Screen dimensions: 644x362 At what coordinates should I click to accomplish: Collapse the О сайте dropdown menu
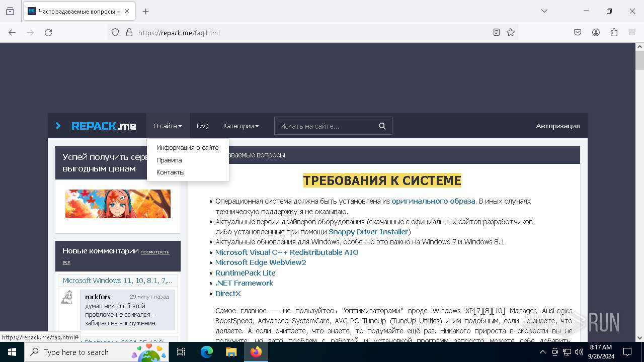(168, 126)
